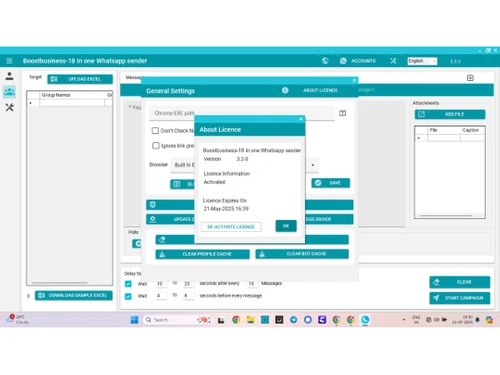Click the info icon beside About Licence

(285, 90)
